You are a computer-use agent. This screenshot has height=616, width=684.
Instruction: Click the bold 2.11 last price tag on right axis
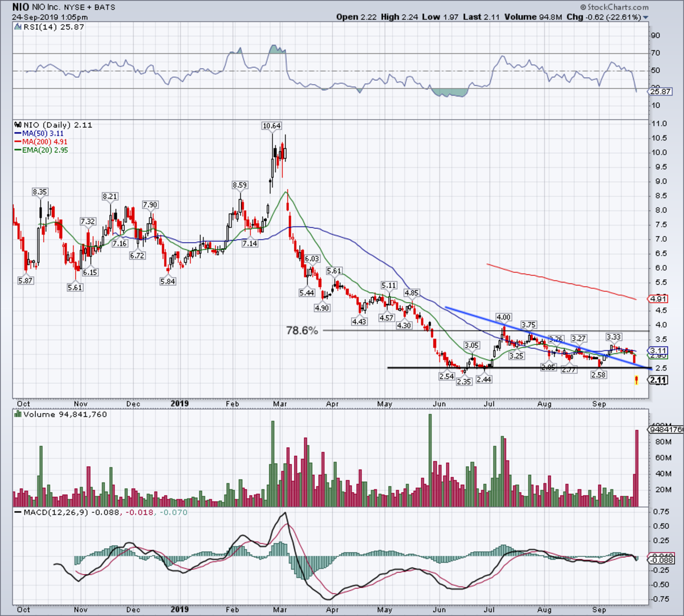coord(658,380)
